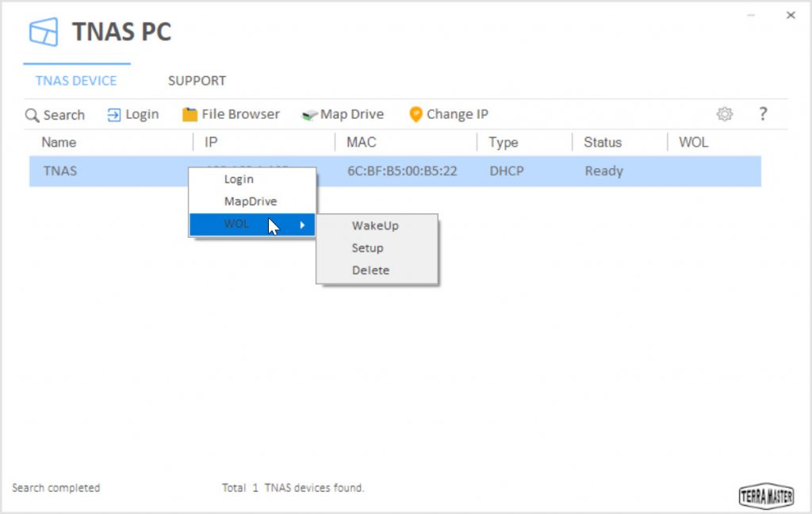Click the WOL column header

(x=693, y=143)
